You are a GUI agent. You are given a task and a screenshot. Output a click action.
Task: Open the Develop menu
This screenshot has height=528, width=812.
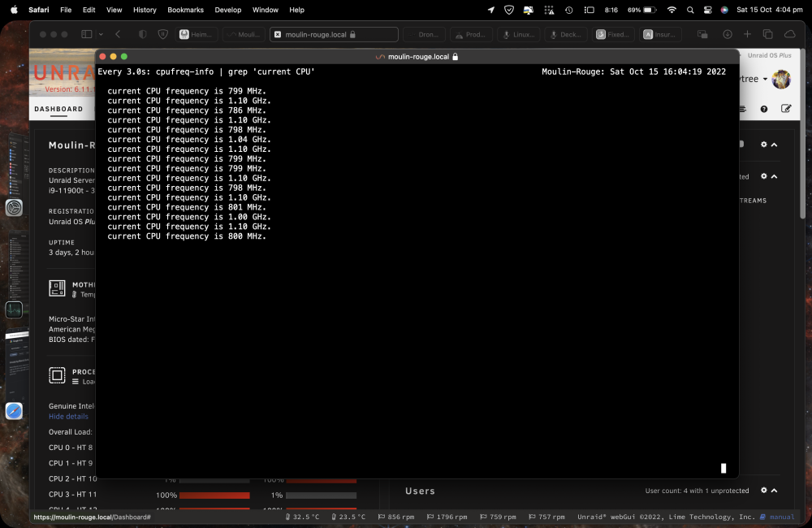click(x=228, y=10)
